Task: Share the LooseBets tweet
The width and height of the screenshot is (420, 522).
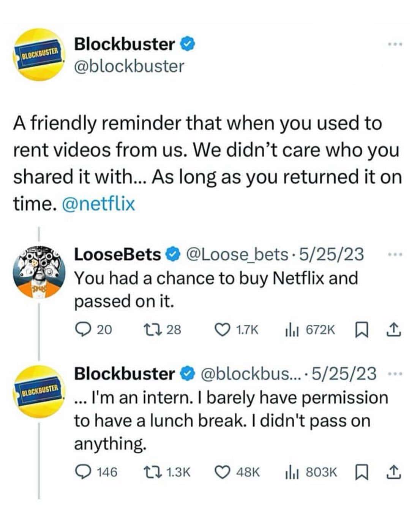Action: pos(395,330)
